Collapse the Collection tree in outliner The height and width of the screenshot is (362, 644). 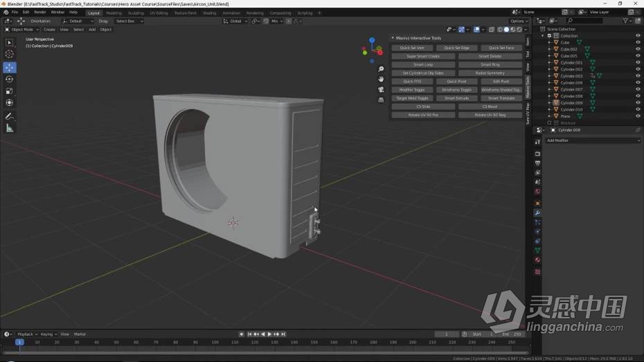coord(543,36)
